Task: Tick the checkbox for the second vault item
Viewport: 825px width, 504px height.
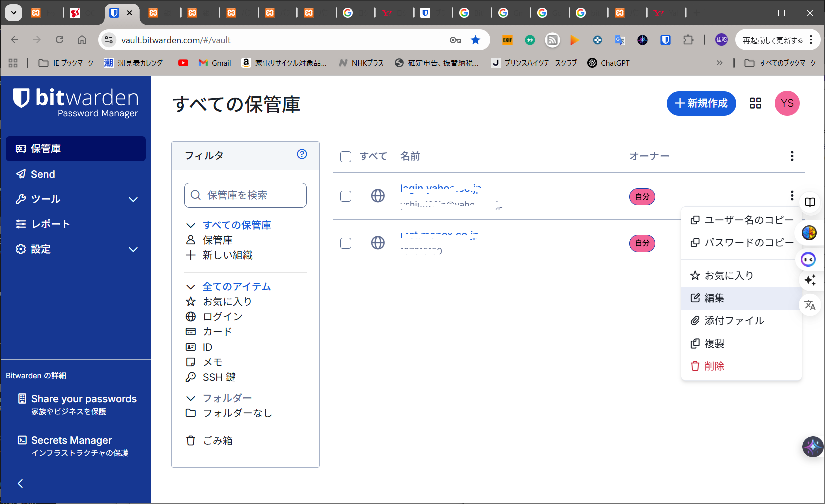Action: point(346,243)
